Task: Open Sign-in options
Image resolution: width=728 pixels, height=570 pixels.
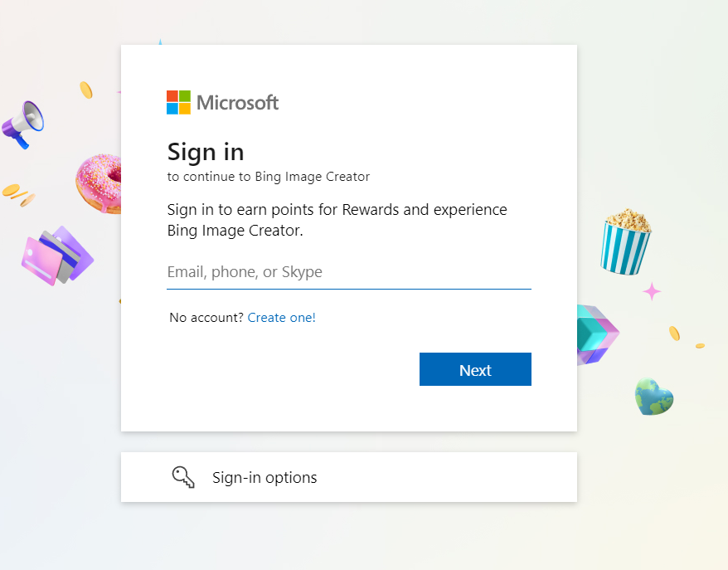Action: point(349,477)
